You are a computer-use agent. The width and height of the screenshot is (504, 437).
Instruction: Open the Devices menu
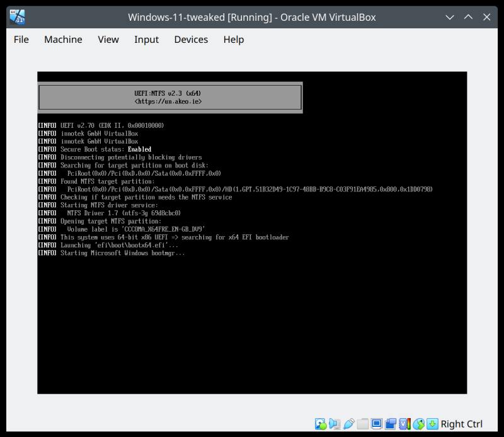tap(191, 39)
